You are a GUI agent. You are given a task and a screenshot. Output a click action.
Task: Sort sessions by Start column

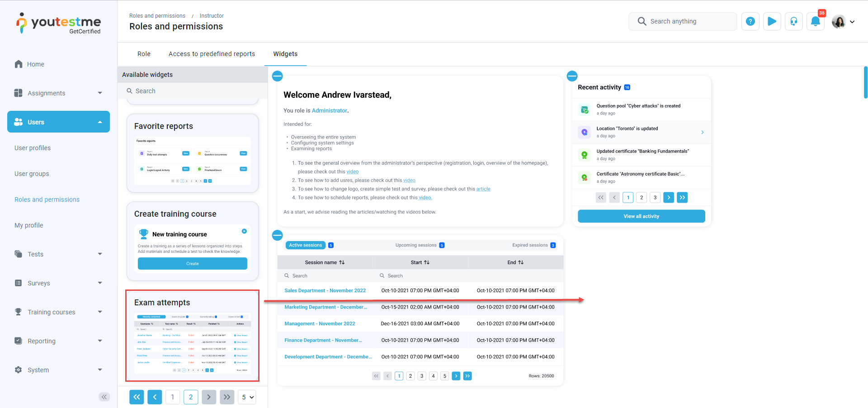pyautogui.click(x=420, y=262)
